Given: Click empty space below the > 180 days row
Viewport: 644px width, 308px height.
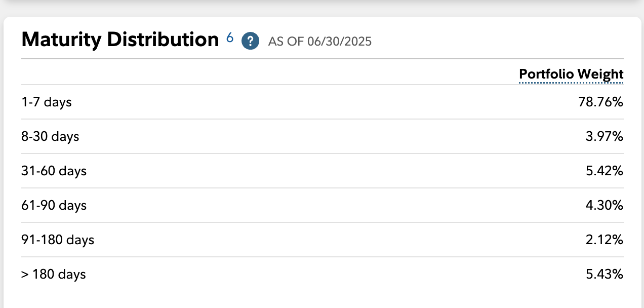Looking at the screenshot, I should click(322, 297).
